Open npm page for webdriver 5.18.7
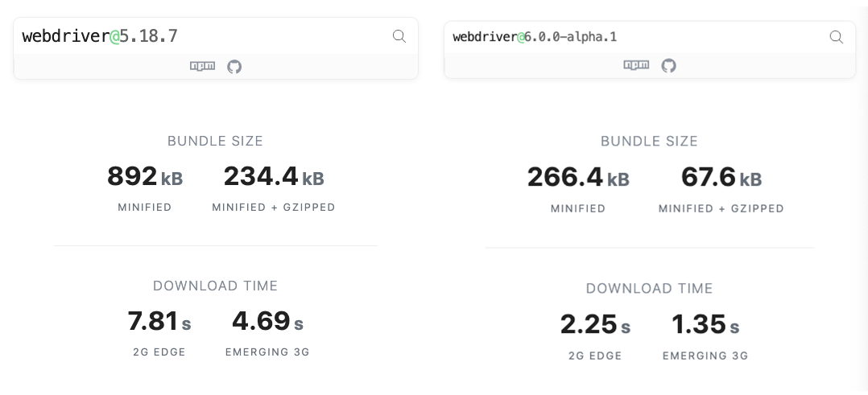The height and width of the screenshot is (395, 868). 202,66
